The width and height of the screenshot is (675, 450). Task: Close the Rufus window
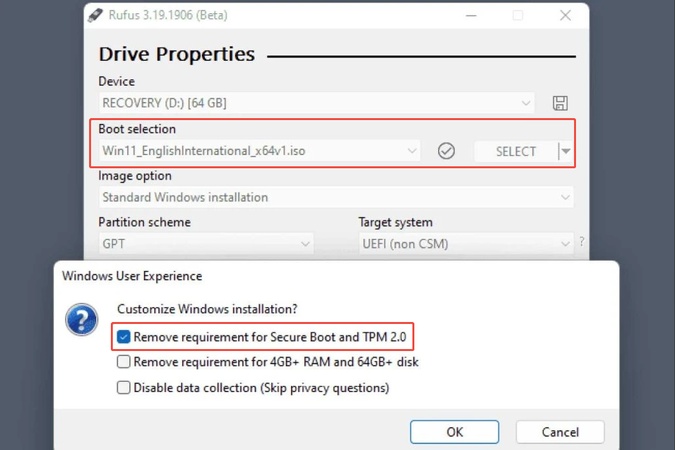pos(565,15)
